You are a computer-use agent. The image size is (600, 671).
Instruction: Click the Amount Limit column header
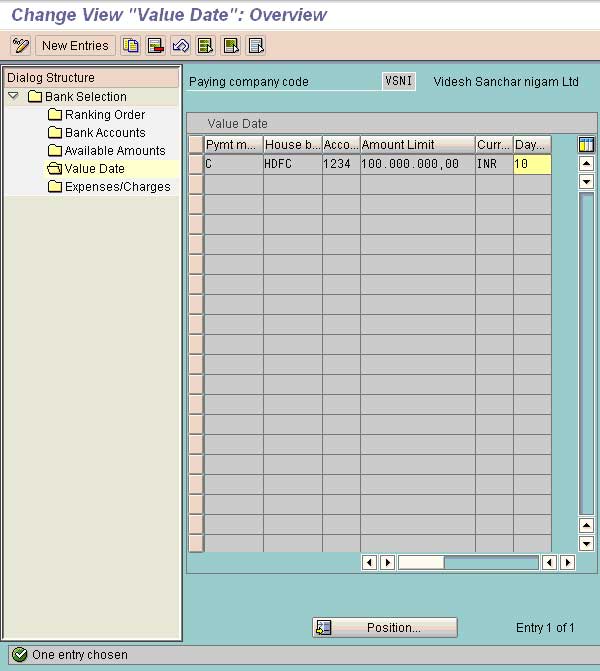(417, 145)
